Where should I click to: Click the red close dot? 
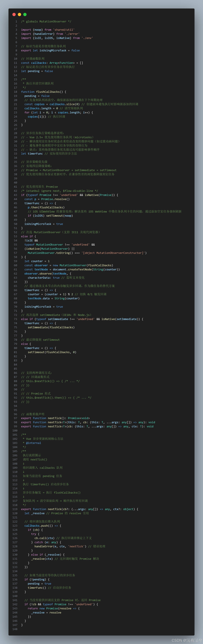pos(14,14)
